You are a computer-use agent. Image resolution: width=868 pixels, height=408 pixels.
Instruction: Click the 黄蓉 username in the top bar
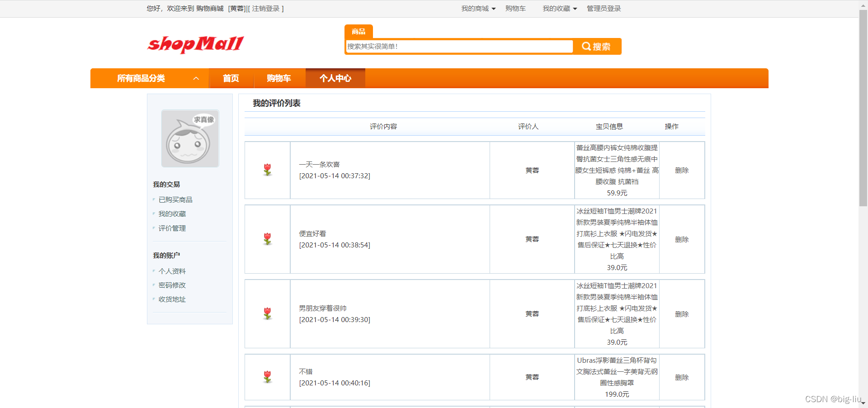tap(237, 9)
